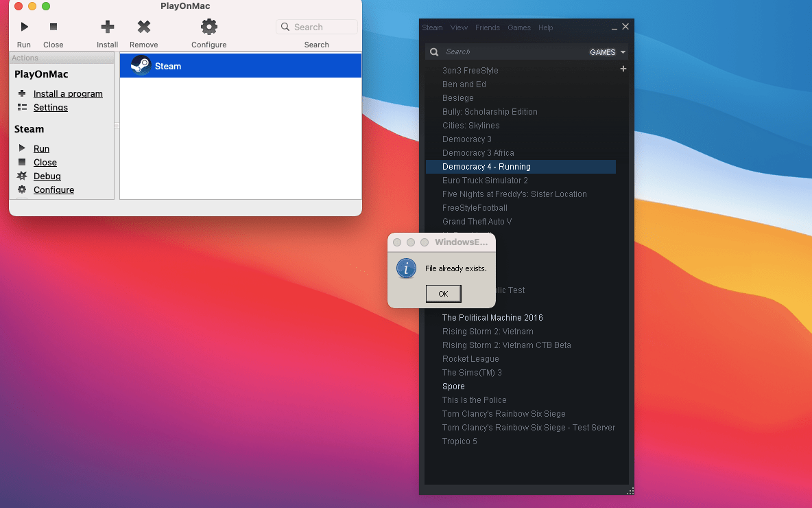The image size is (812, 508).
Task: Click the stop icon beside Close link
Action: point(22,162)
